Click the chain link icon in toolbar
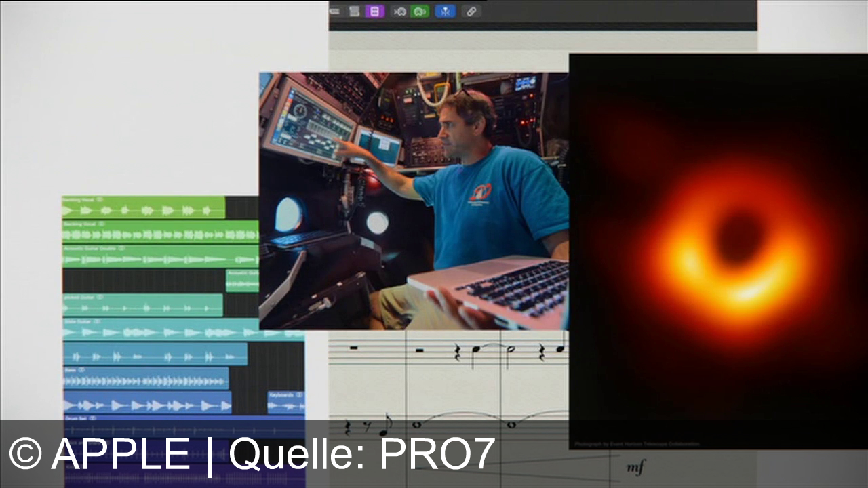This screenshot has width=868, height=488. (471, 11)
